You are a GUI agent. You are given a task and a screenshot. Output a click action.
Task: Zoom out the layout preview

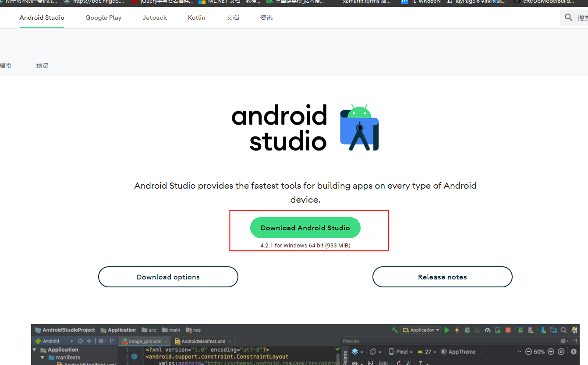[528, 352]
